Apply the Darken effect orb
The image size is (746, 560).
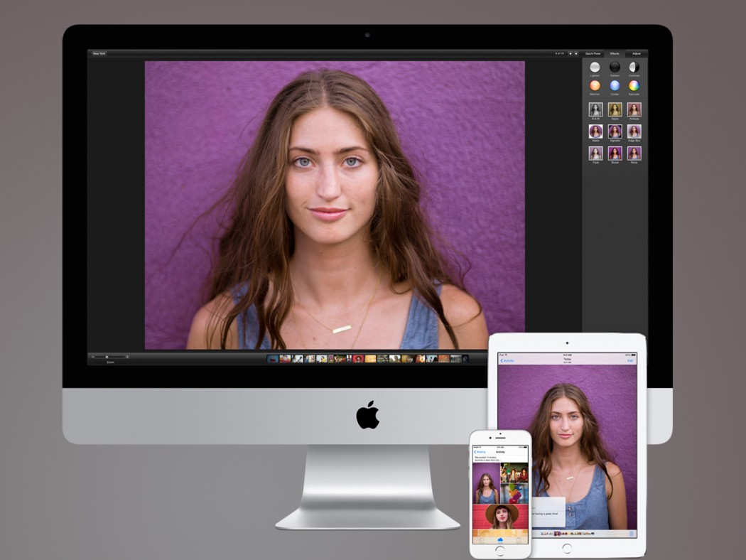(615, 68)
